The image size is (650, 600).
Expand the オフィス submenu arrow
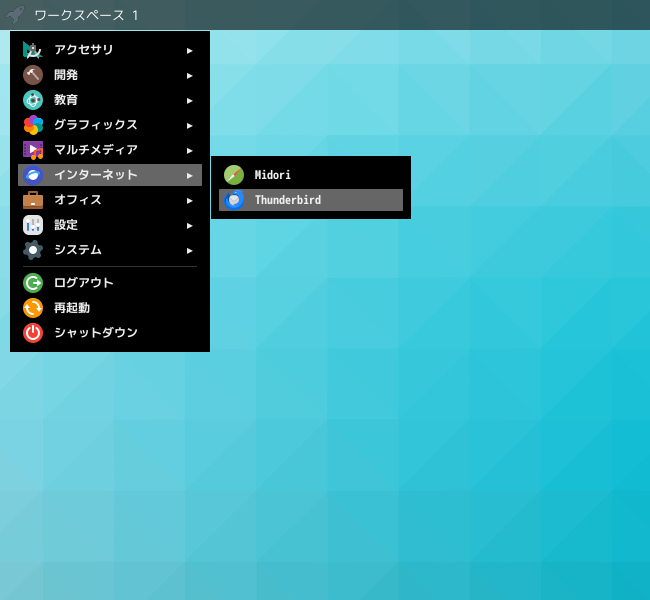click(189, 201)
